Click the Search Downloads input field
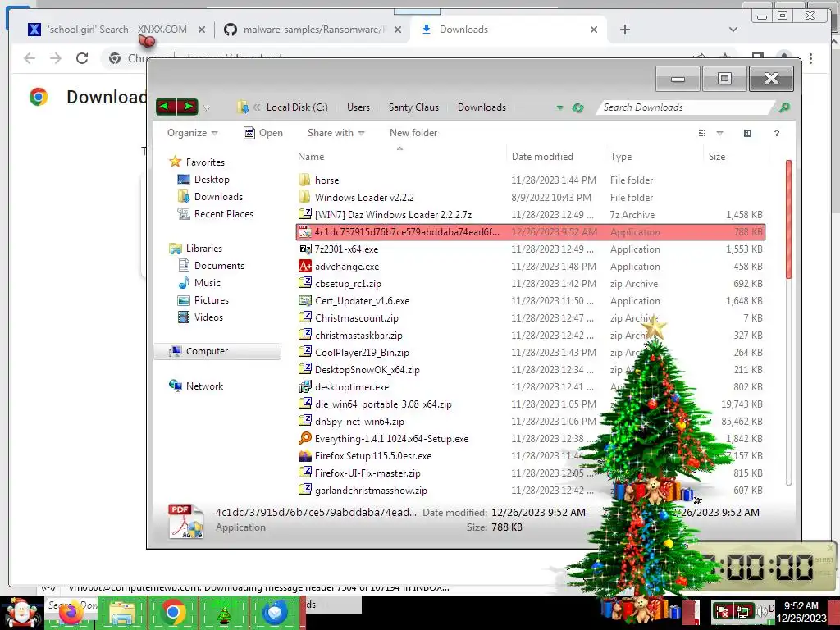 click(686, 107)
